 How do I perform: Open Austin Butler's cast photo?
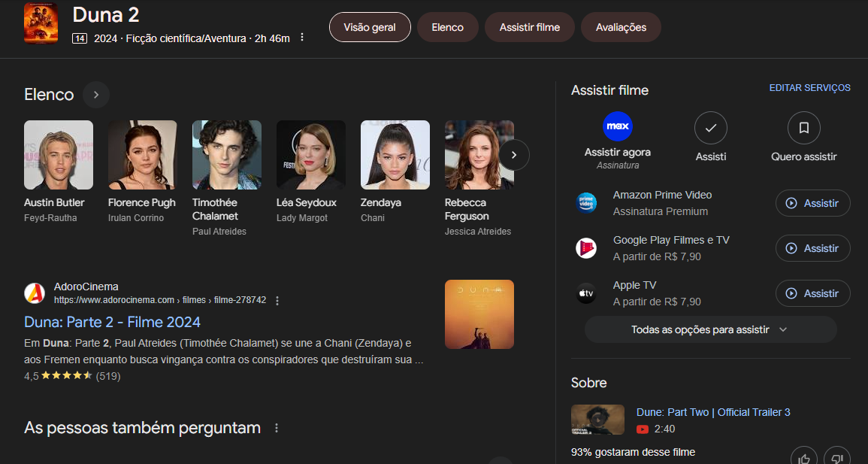click(x=59, y=155)
